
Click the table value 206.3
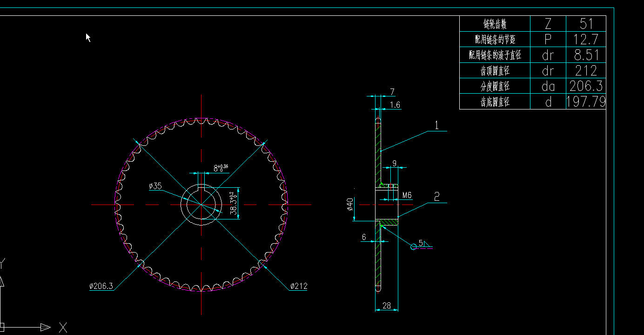(x=586, y=86)
